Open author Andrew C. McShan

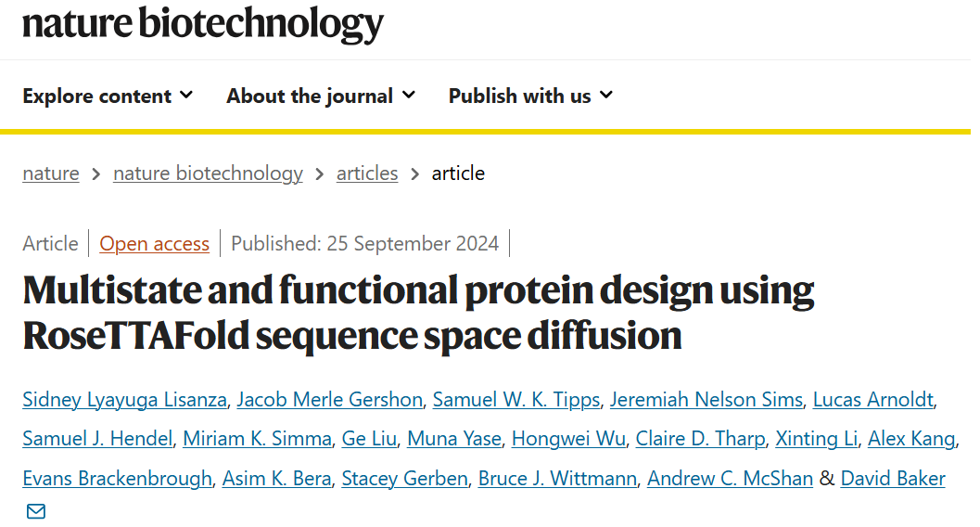pyautogui.click(x=730, y=479)
